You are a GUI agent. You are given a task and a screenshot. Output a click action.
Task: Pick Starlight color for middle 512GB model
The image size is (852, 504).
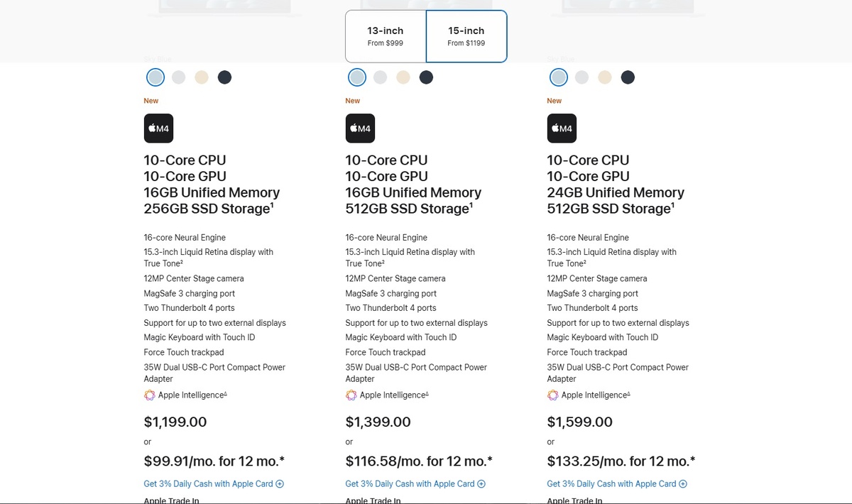click(x=403, y=77)
